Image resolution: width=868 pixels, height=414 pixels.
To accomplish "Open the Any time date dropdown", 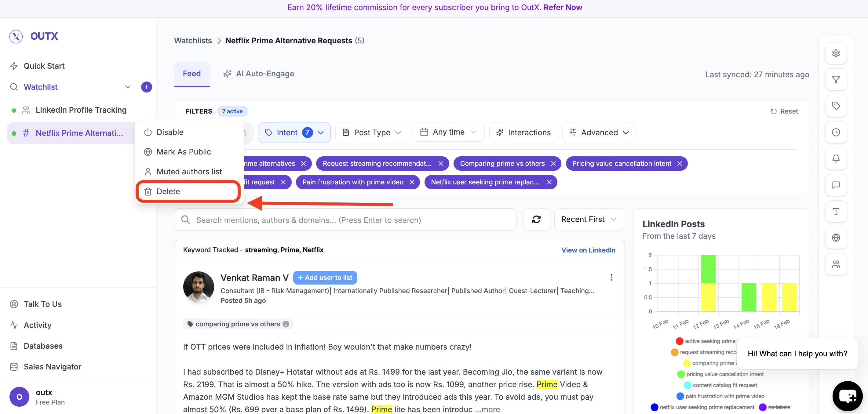I will point(448,132).
